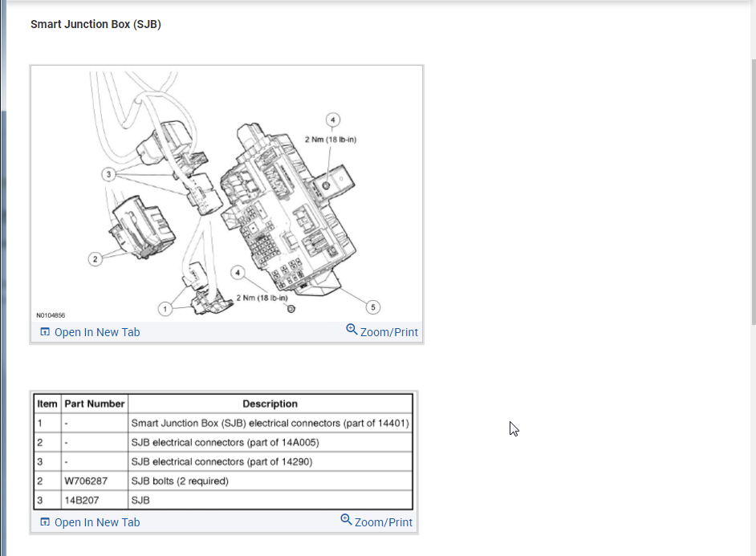
Task: Click callout number 2 in diagram
Action: click(x=95, y=259)
